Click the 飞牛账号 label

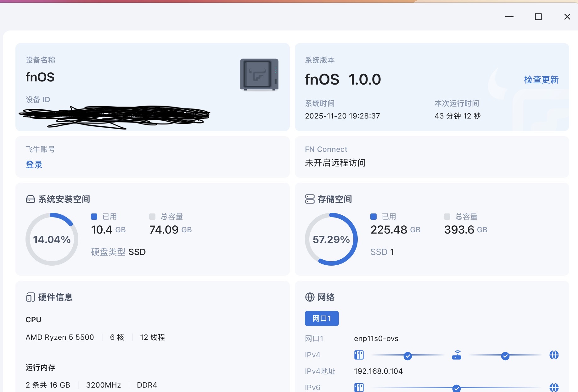coord(40,149)
